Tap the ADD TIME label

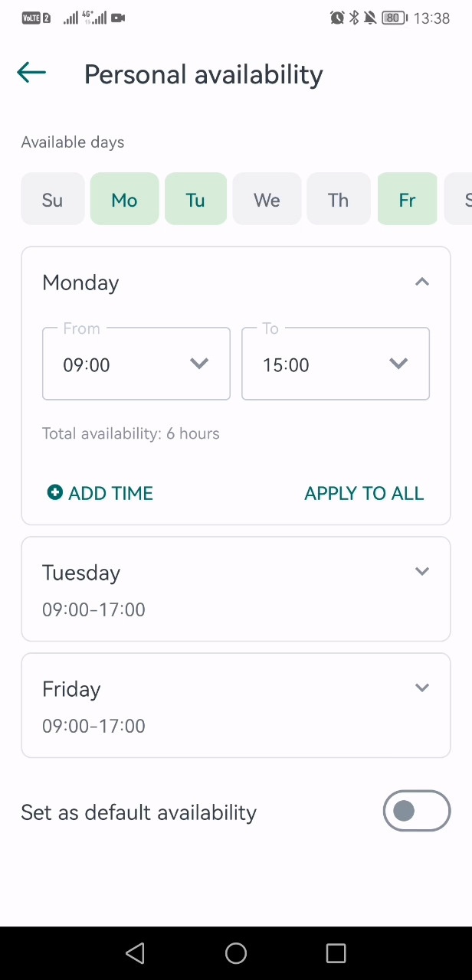(x=111, y=493)
